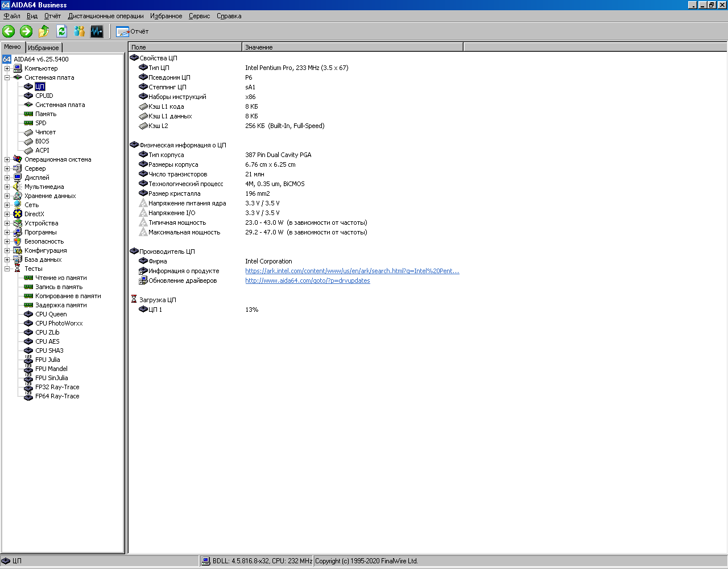Collapse the Тесты tree node
The width and height of the screenshot is (728, 569).
point(7,269)
